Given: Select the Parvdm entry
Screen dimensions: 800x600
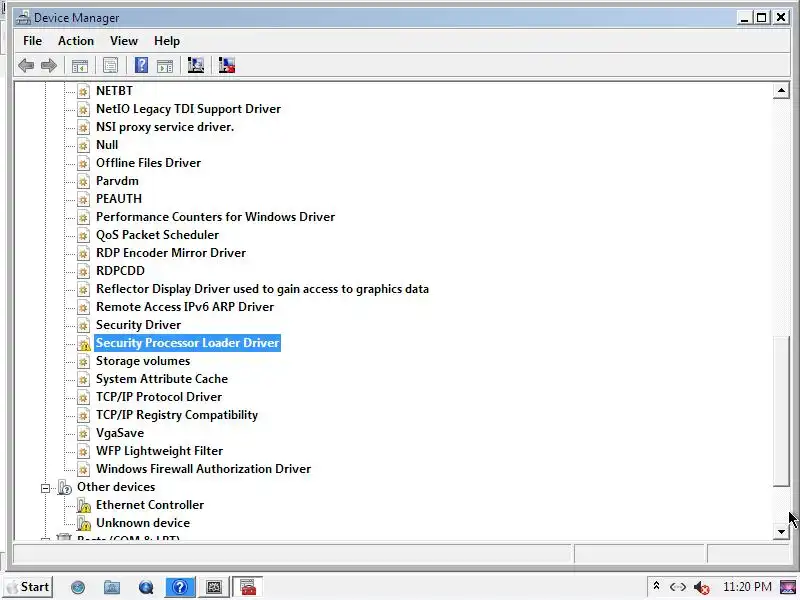Looking at the screenshot, I should tap(117, 181).
